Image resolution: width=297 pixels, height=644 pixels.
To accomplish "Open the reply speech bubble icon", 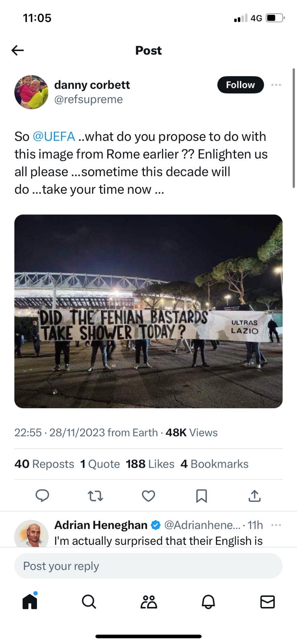I will tap(42, 496).
